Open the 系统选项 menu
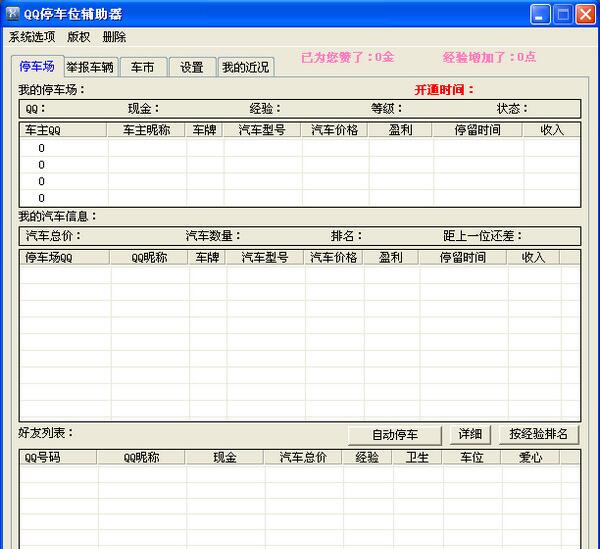Image resolution: width=600 pixels, height=549 pixels. (x=30, y=37)
